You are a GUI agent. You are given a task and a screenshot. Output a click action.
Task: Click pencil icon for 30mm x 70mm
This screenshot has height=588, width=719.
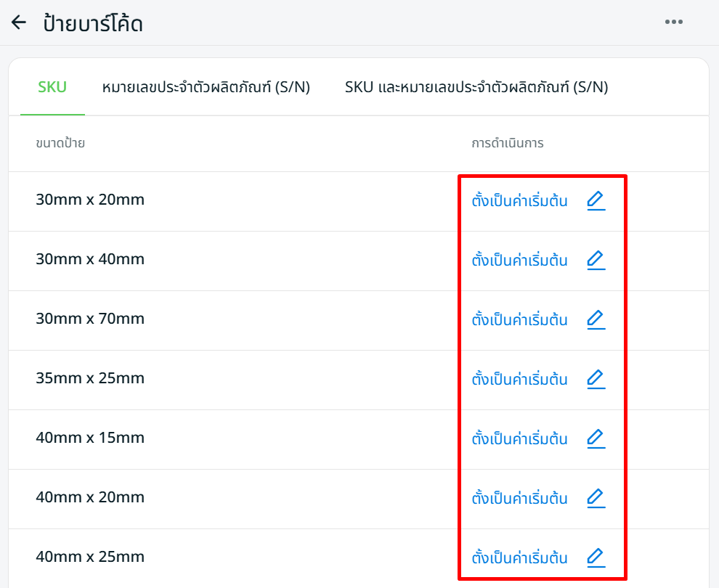click(596, 319)
